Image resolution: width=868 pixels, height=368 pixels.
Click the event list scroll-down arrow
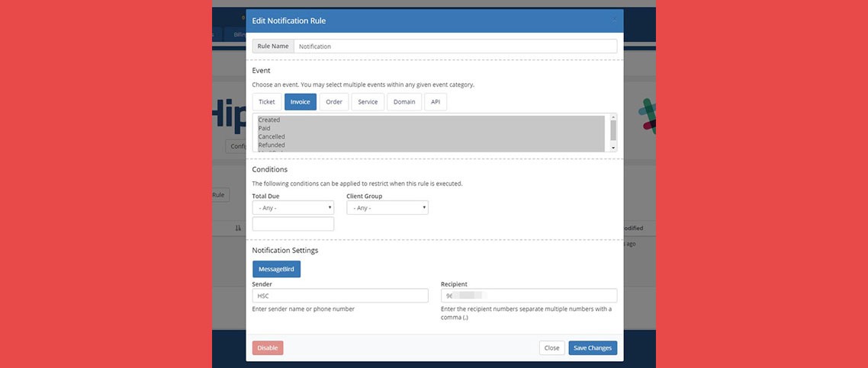pos(612,146)
